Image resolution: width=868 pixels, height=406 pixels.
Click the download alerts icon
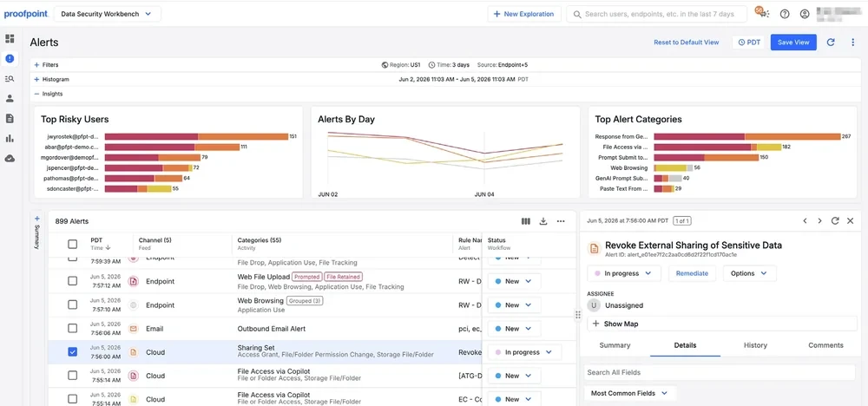[543, 221]
